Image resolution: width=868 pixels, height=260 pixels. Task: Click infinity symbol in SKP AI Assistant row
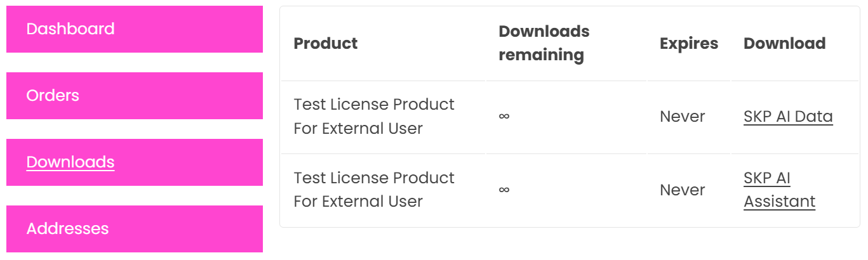point(504,190)
